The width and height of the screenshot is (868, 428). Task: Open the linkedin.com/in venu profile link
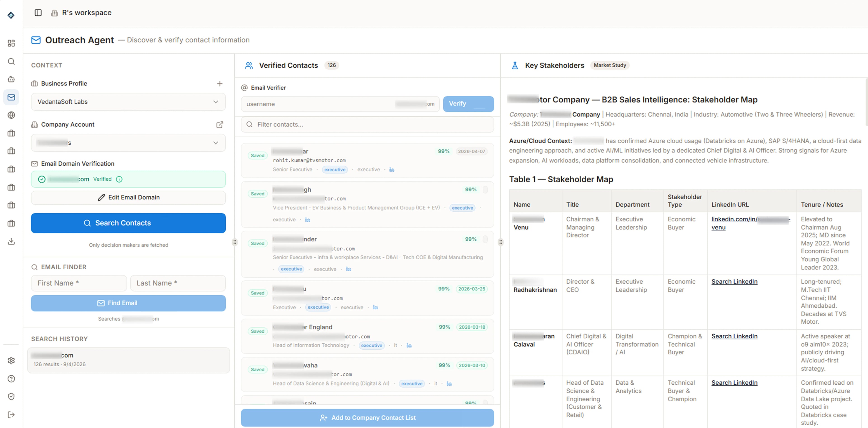coord(751,223)
